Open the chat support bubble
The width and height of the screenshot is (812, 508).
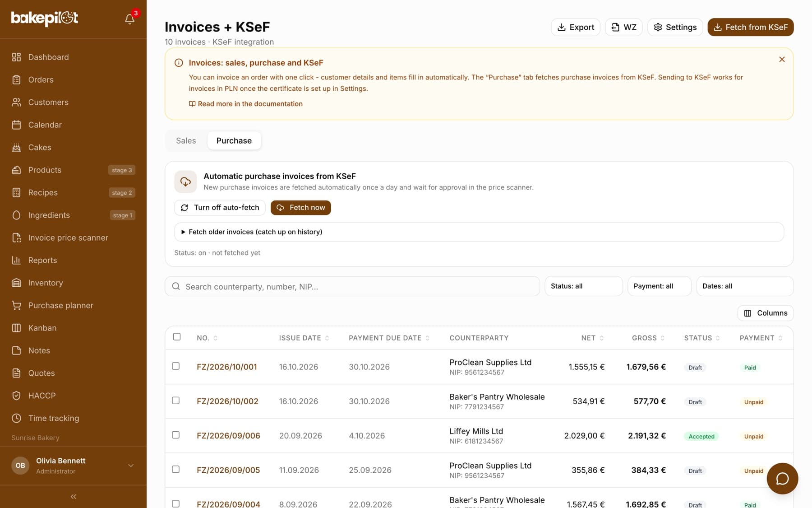782,478
